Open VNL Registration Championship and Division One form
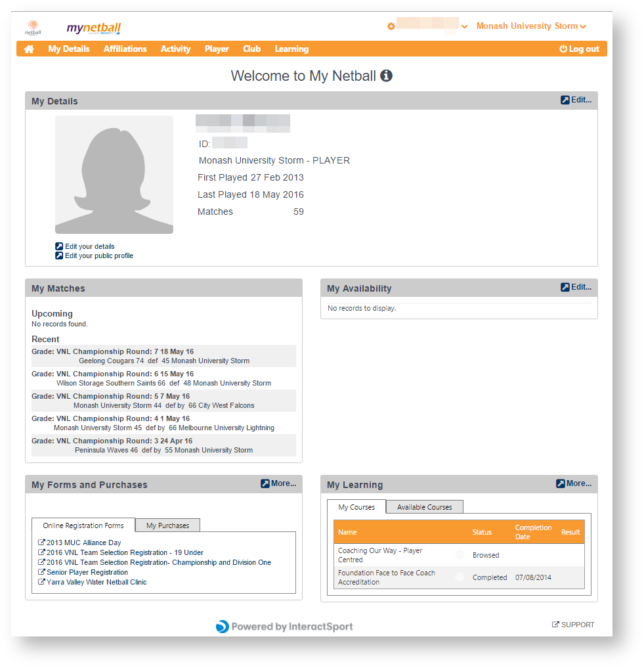This screenshot has height=668, width=644. pyautogui.click(x=159, y=562)
